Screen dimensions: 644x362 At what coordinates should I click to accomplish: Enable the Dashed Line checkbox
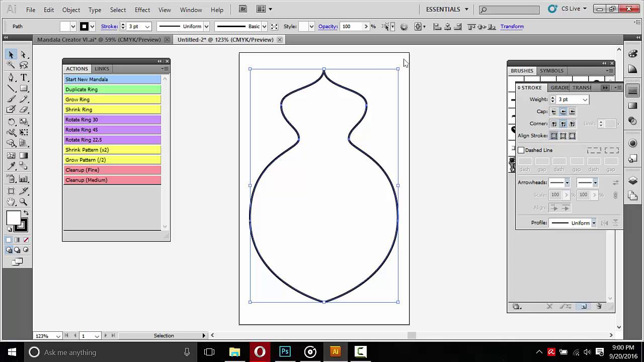521,150
